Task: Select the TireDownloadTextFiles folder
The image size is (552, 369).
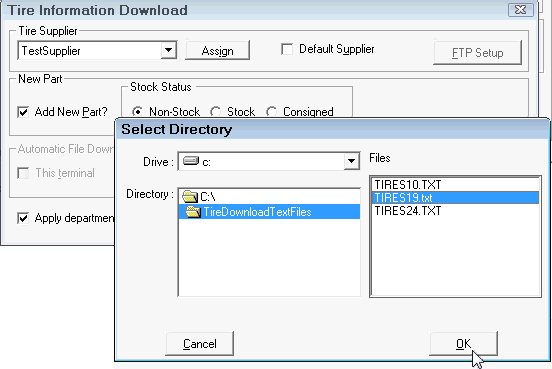Action: click(269, 212)
